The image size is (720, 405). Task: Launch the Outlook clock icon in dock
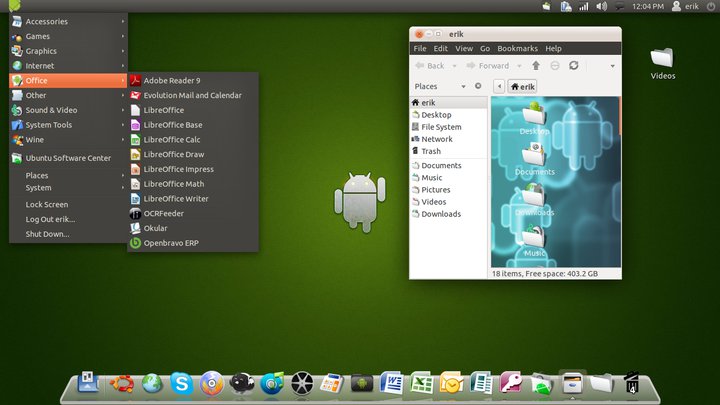[451, 383]
